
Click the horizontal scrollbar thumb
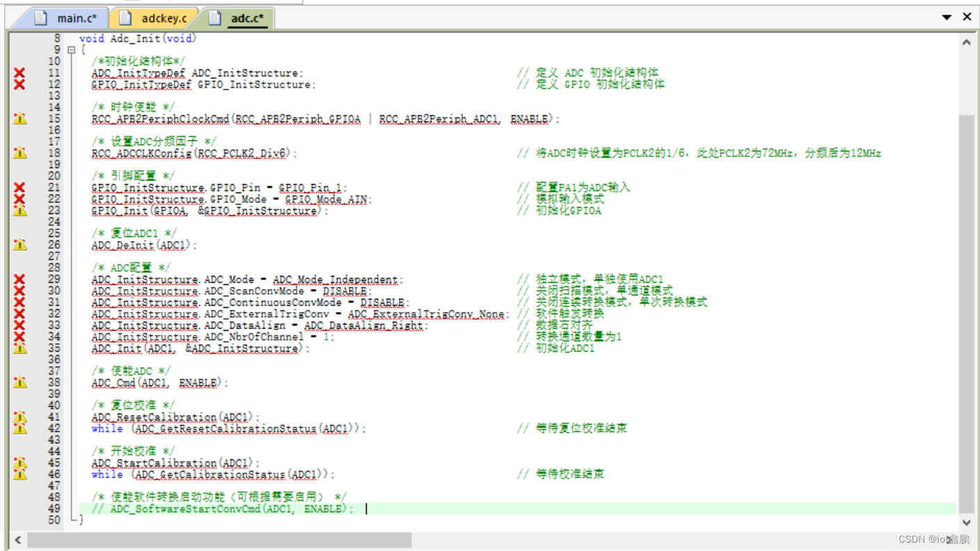click(219, 540)
